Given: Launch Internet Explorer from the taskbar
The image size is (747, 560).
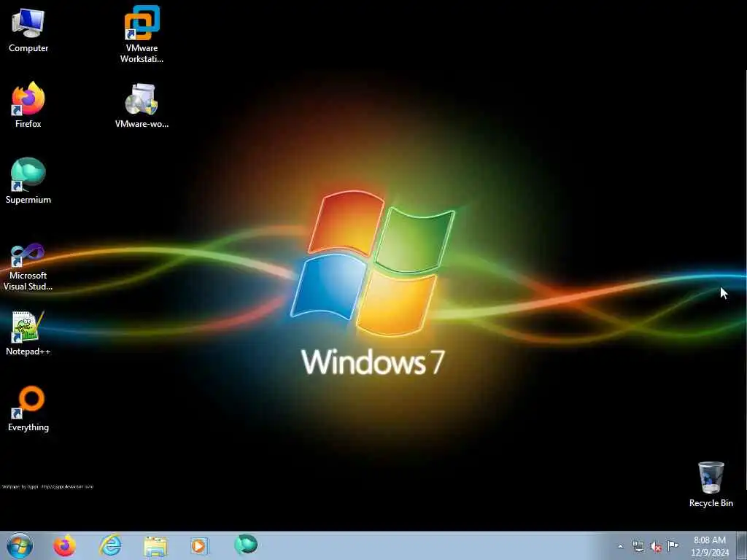Looking at the screenshot, I should 110,545.
